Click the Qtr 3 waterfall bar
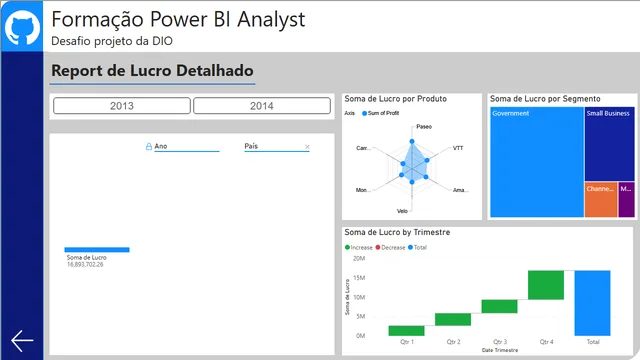This screenshot has width=640, height=360. 499,307
